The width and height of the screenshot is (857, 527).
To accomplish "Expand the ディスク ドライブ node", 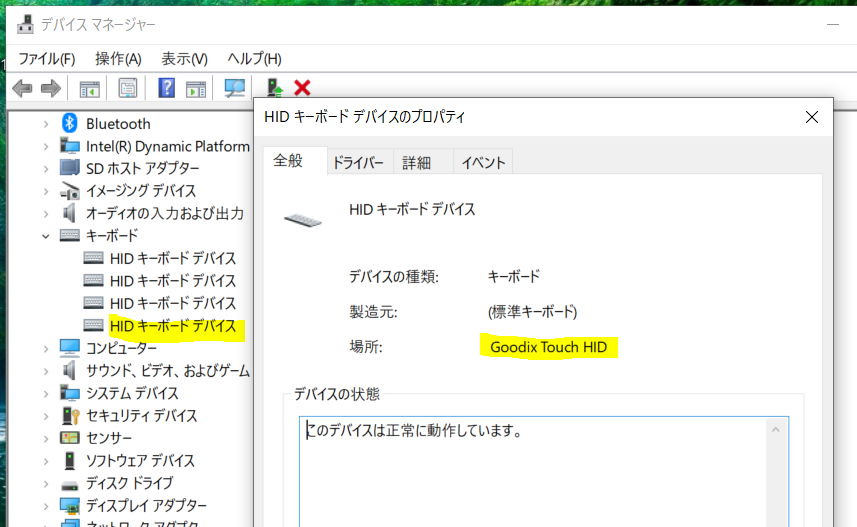I will [46, 483].
